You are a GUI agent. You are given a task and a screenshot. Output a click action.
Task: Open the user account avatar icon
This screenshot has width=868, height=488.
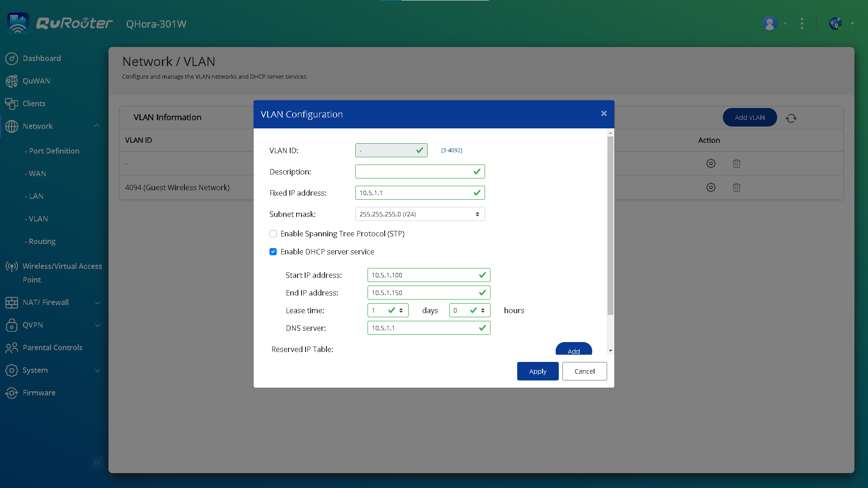pos(769,23)
